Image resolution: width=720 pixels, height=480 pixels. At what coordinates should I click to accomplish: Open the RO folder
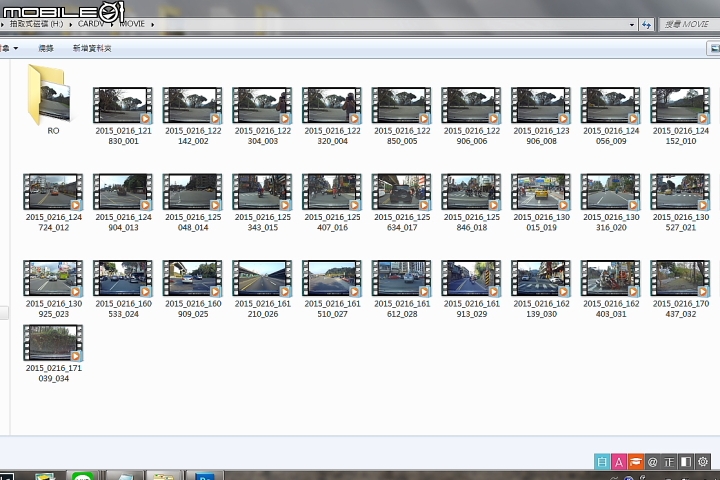tap(51, 99)
